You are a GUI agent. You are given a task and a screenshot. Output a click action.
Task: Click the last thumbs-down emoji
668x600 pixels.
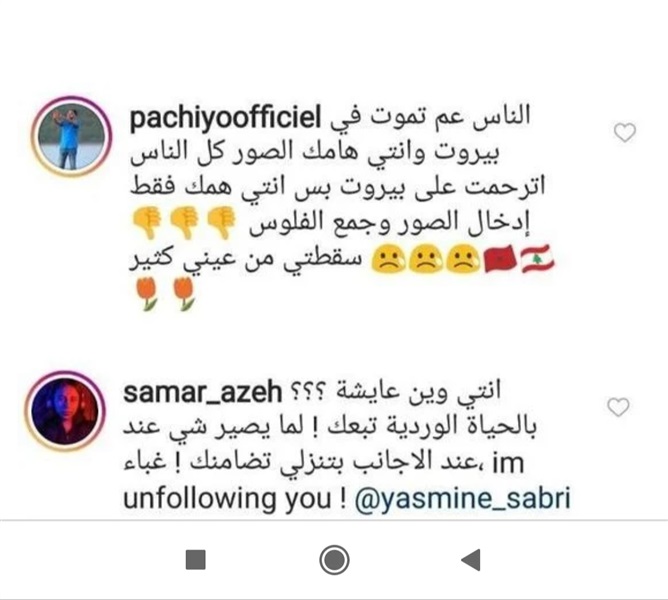coord(146,222)
